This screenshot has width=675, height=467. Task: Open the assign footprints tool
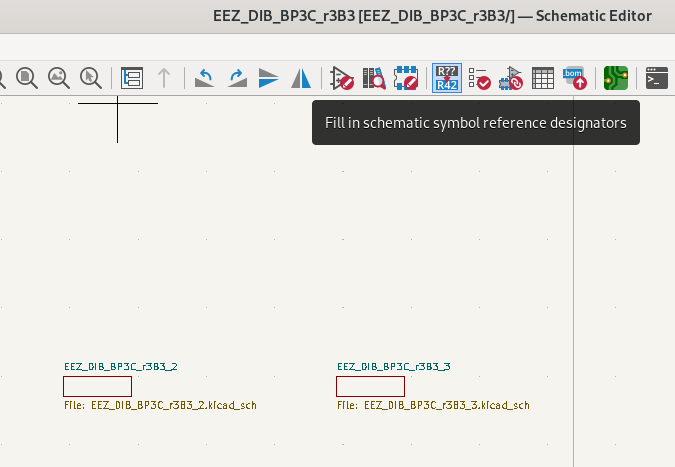point(511,78)
